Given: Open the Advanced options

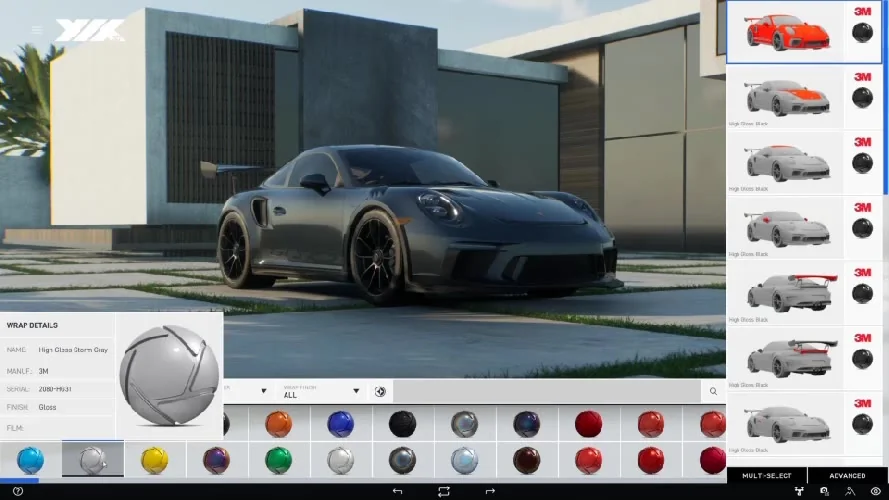Looking at the screenshot, I should 847,476.
